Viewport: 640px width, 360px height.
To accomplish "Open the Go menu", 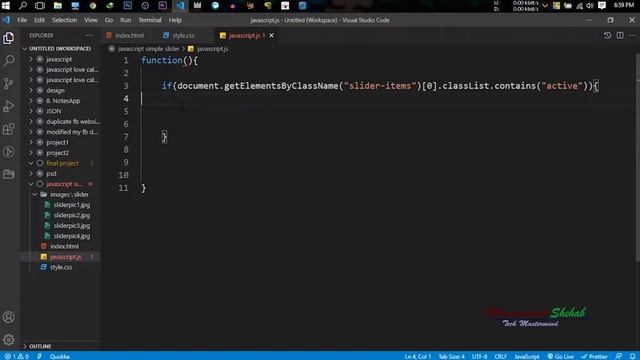I will coord(109,20).
